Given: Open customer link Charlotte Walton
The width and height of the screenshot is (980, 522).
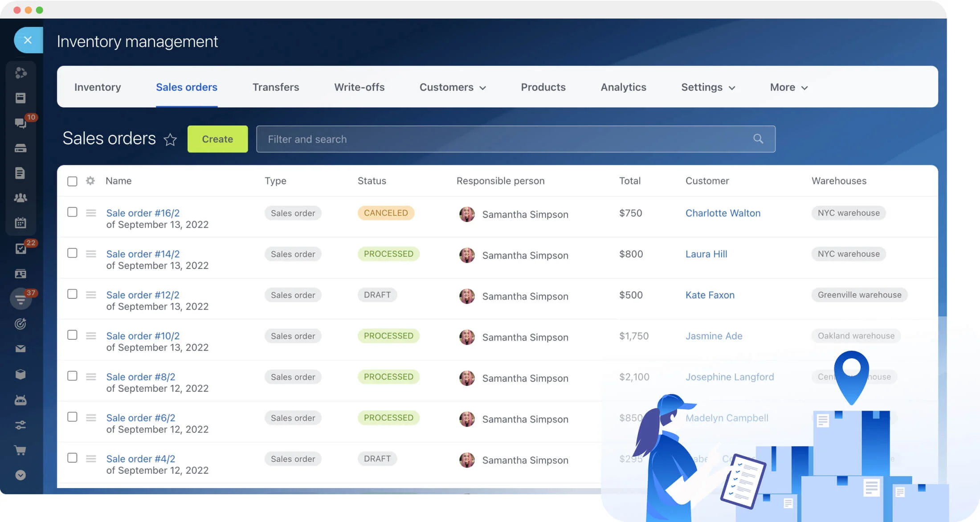Looking at the screenshot, I should pyautogui.click(x=723, y=213).
